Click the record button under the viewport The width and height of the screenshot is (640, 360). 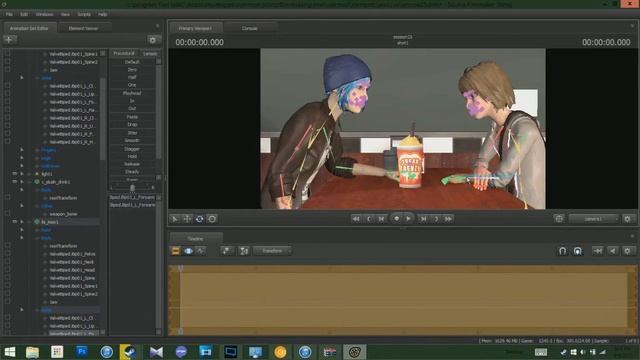(x=396, y=219)
